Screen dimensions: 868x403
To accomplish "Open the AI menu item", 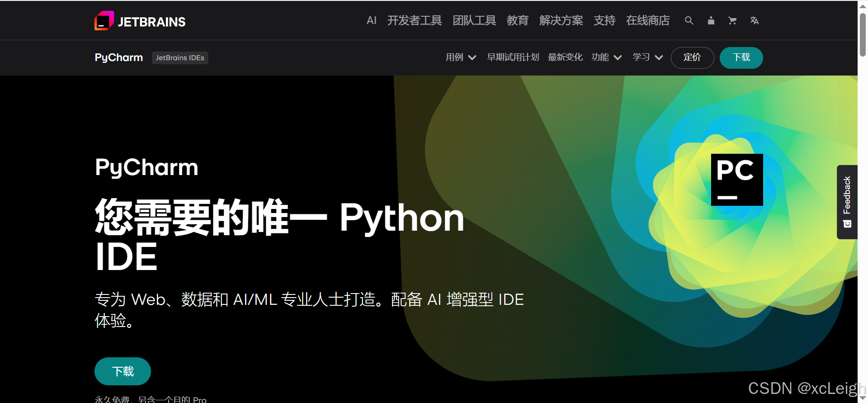I will point(371,20).
